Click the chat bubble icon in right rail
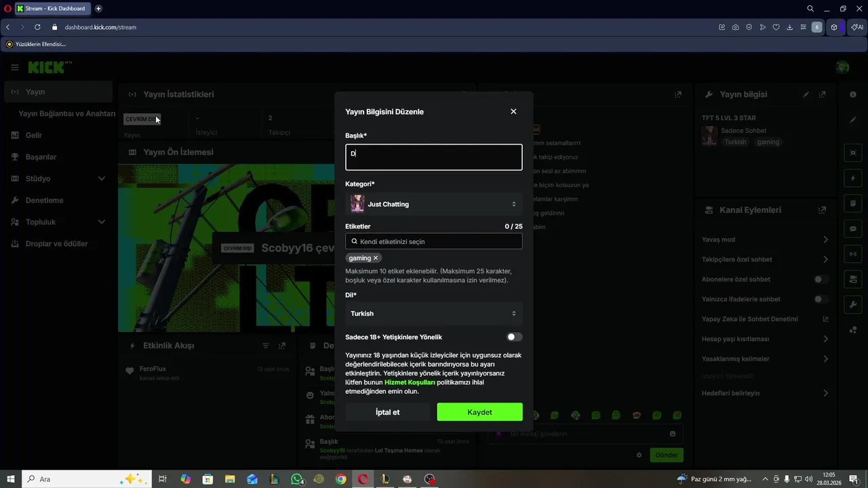This screenshot has width=868, height=488. pos(853,229)
